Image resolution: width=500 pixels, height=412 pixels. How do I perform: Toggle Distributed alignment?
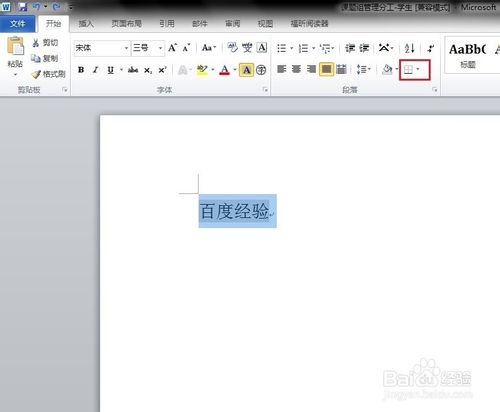click(x=341, y=69)
